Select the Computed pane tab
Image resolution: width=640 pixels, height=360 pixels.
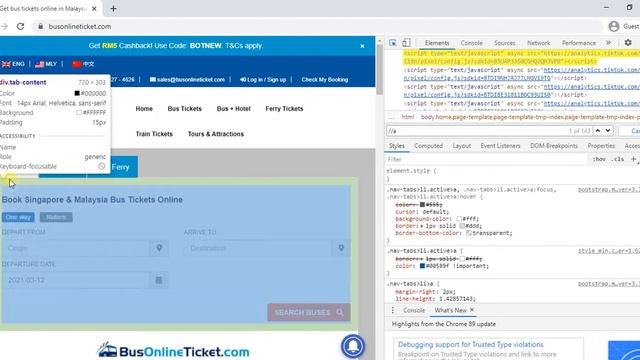(x=428, y=146)
